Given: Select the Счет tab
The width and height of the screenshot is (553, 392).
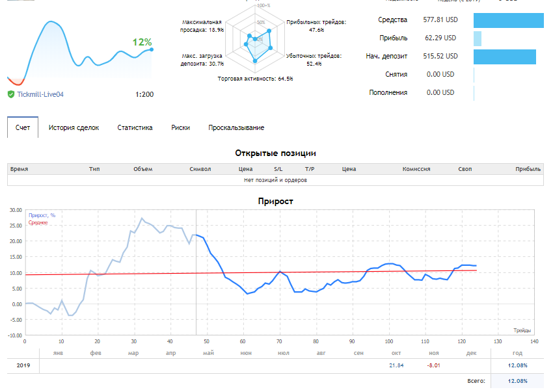Looking at the screenshot, I should pyautogui.click(x=23, y=127).
